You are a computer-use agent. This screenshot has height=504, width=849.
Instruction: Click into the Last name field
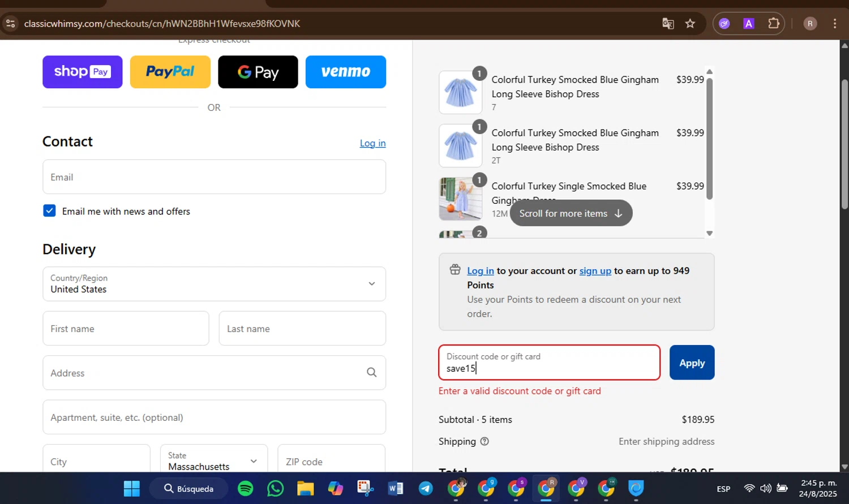[x=302, y=329]
